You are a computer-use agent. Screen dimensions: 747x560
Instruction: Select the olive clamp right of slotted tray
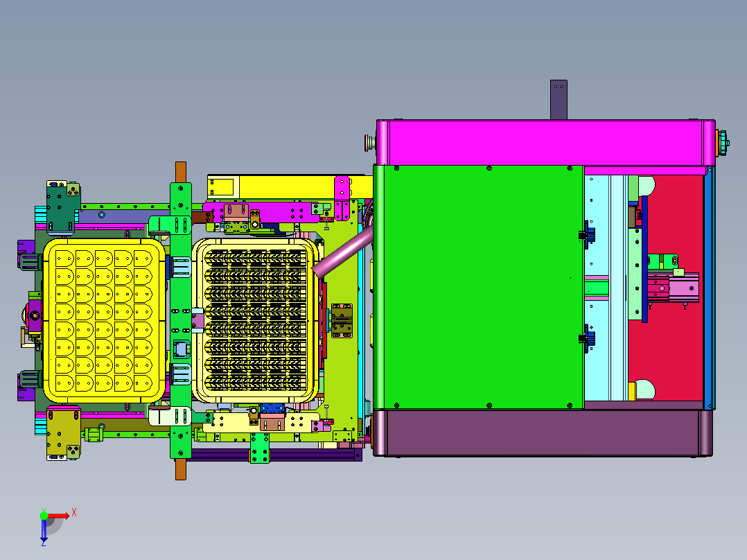coord(342,320)
